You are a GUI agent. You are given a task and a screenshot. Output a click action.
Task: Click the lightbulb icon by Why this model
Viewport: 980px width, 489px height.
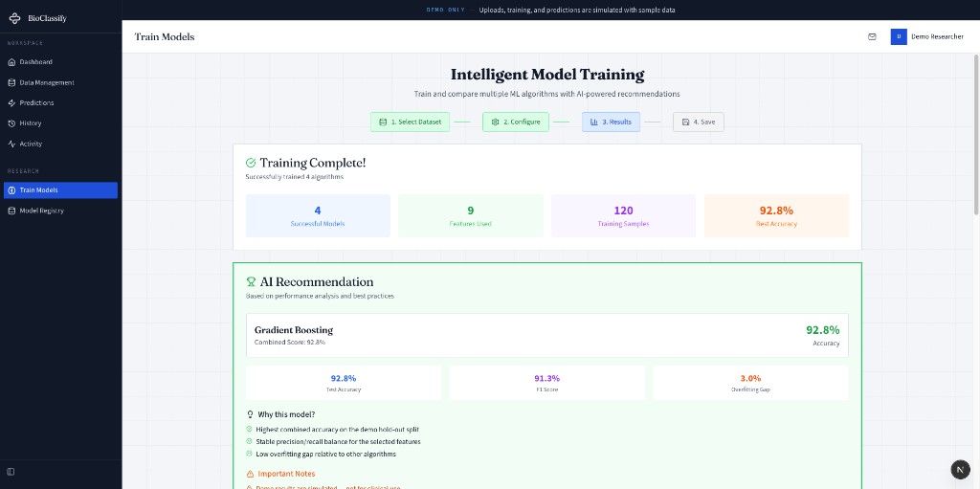pyautogui.click(x=251, y=414)
